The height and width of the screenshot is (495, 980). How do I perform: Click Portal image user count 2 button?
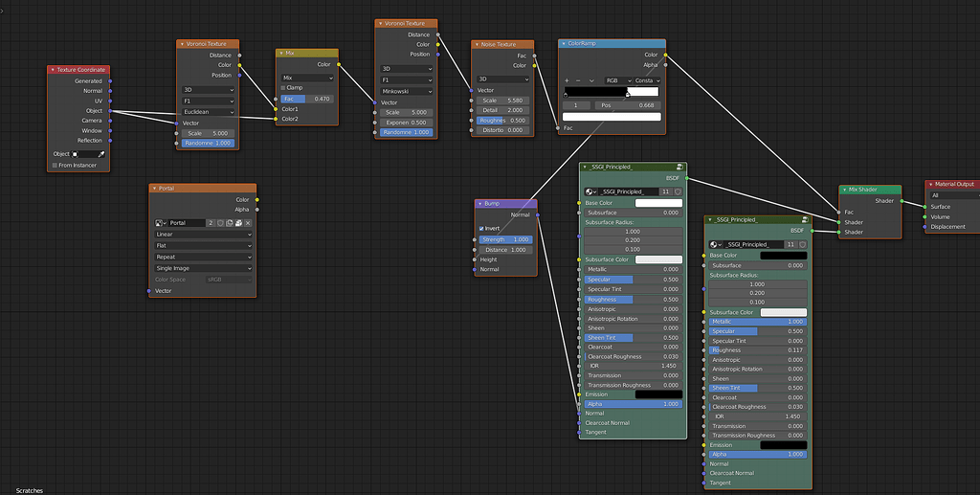(x=212, y=223)
